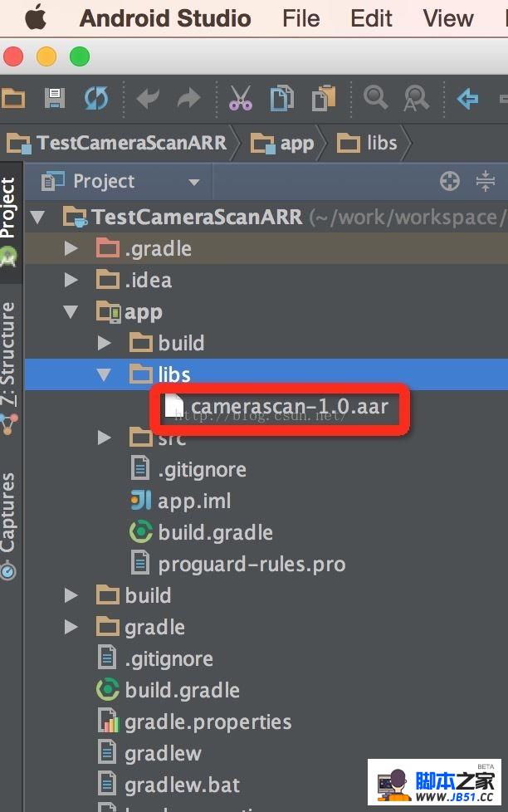The width and height of the screenshot is (508, 812).
Task: Click the Cut scissors icon
Action: tap(241, 98)
